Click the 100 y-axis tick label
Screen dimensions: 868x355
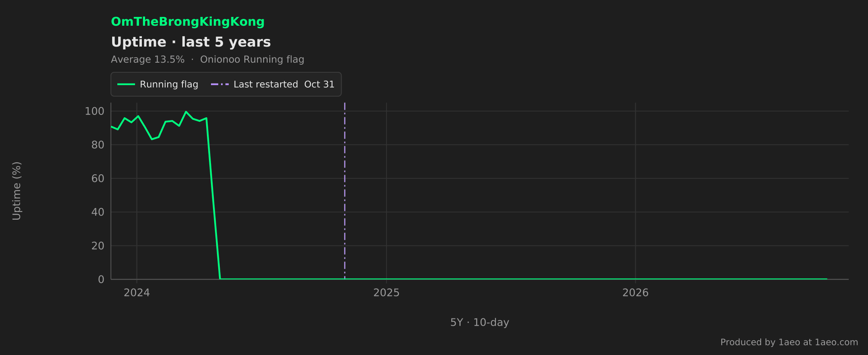click(94, 111)
